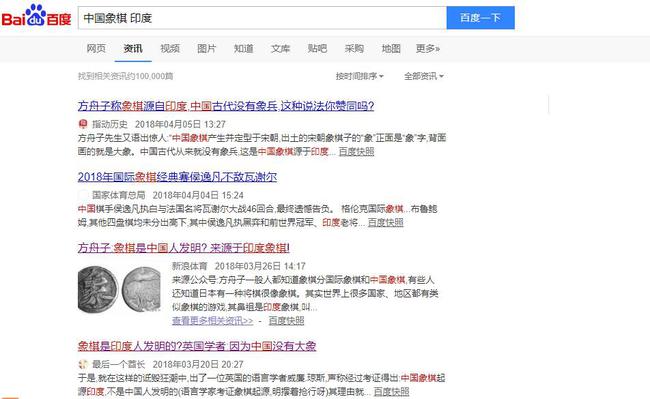Open the 图片 tab

click(x=207, y=48)
